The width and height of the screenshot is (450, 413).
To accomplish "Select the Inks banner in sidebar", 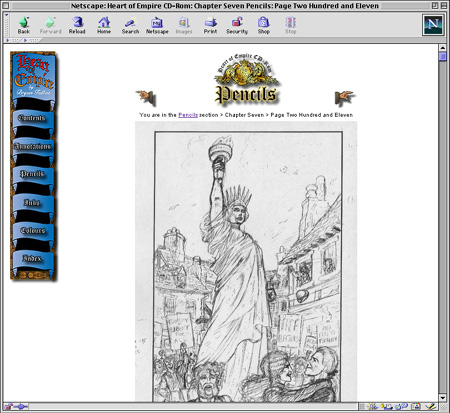I will point(33,202).
